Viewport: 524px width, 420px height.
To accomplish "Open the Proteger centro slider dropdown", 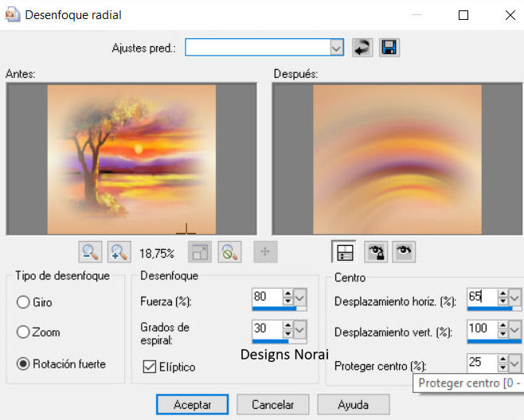I will pos(515,364).
